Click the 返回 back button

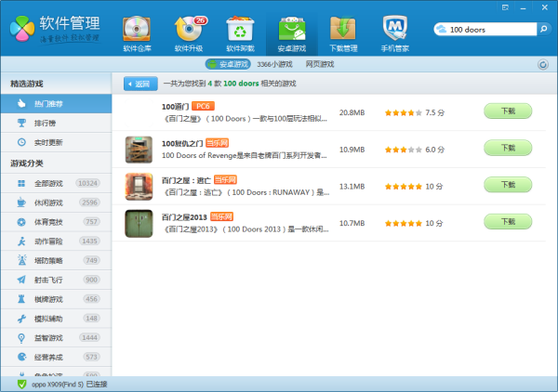point(140,84)
